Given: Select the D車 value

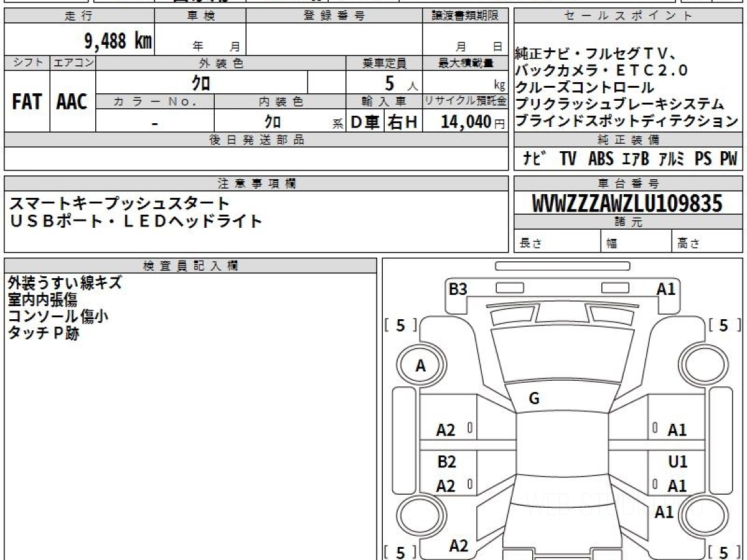Looking at the screenshot, I should (x=365, y=123).
